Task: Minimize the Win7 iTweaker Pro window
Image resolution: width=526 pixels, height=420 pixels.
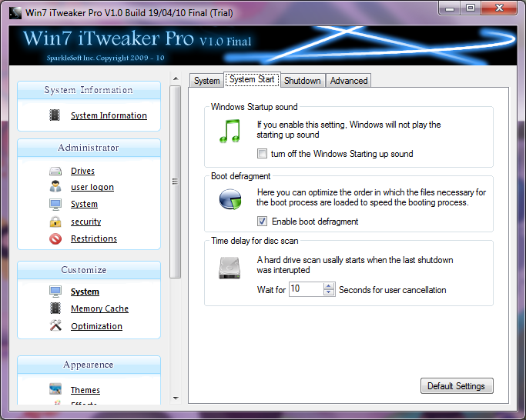Action: click(x=450, y=8)
